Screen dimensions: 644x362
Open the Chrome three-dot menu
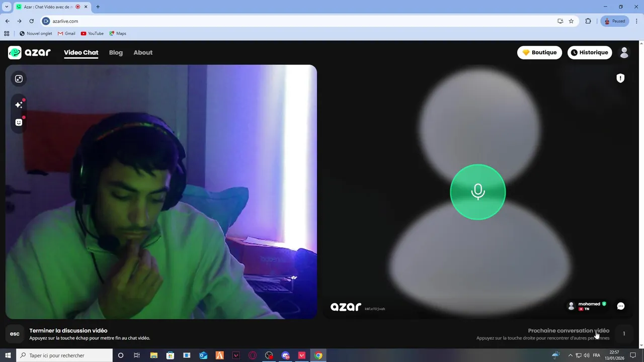[636, 21]
